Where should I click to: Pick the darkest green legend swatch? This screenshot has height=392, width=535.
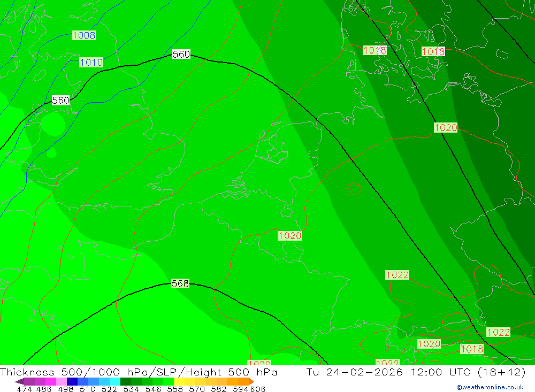126,381
